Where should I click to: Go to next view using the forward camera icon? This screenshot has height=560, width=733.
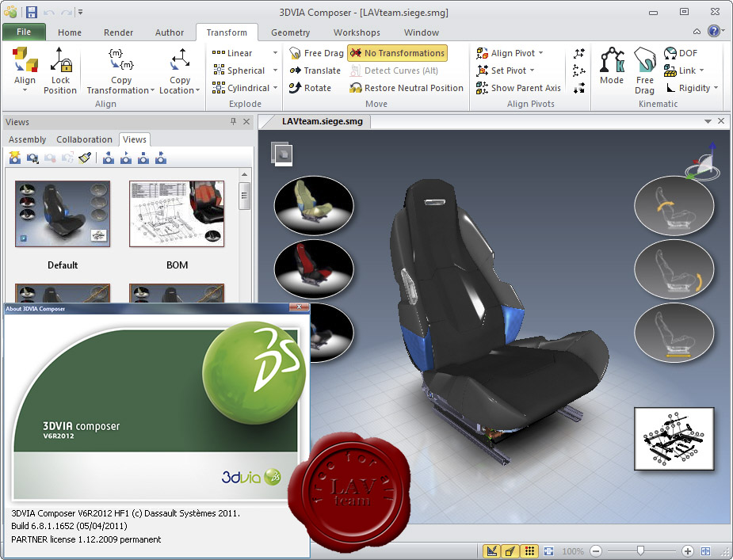click(x=161, y=158)
